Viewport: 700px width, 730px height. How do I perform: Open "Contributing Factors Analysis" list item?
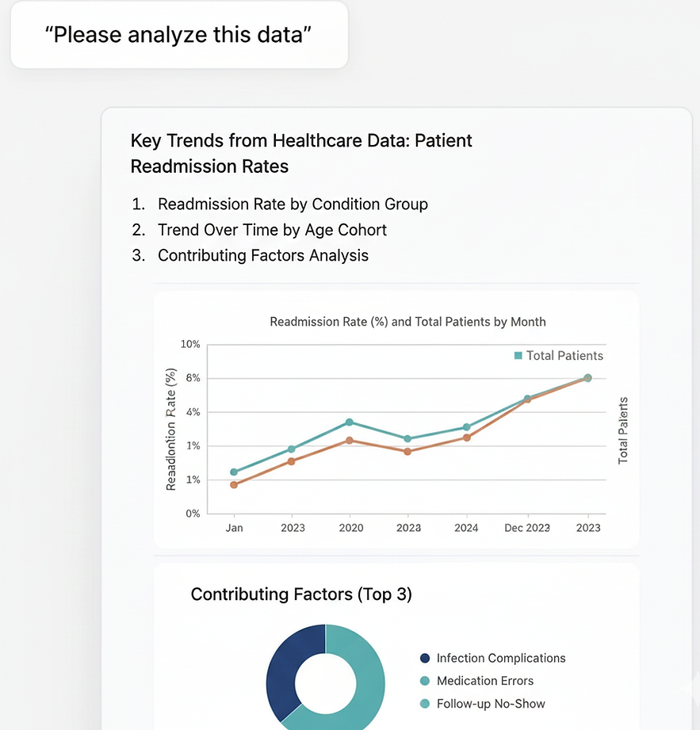[x=262, y=255]
